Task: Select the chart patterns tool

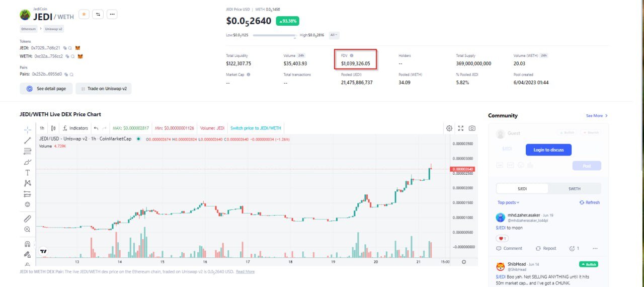Action: pos(27,183)
